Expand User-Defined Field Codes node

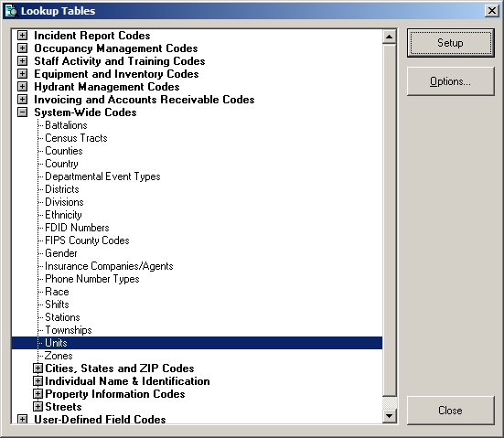click(x=22, y=419)
